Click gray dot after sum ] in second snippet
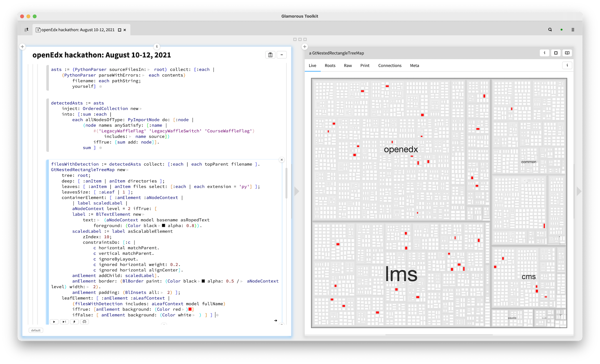 click(100, 148)
